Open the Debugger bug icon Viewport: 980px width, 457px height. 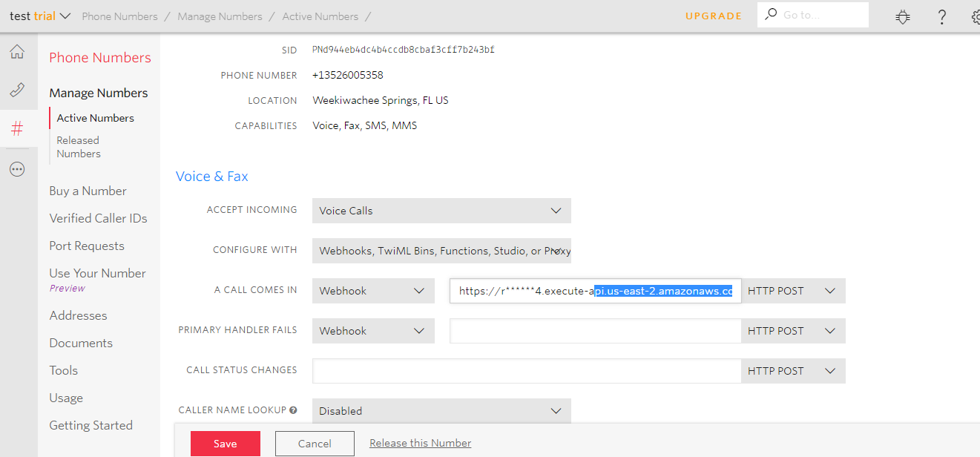902,16
